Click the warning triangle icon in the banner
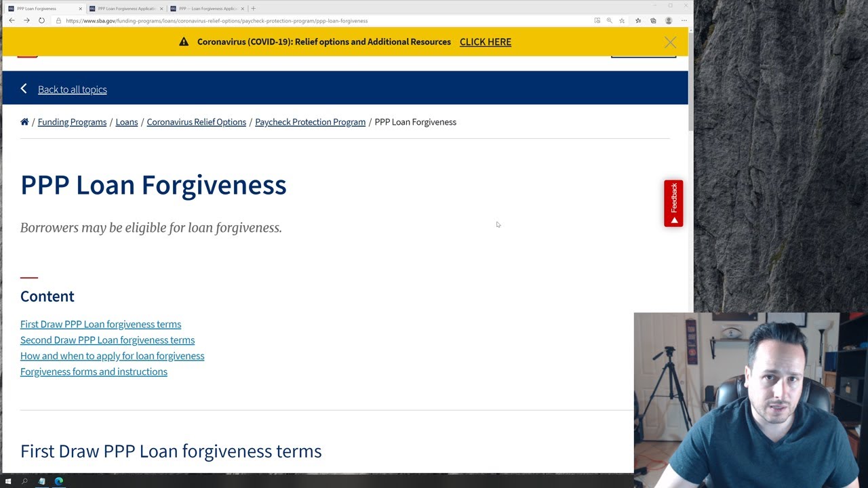This screenshot has height=488, width=868. point(184,42)
